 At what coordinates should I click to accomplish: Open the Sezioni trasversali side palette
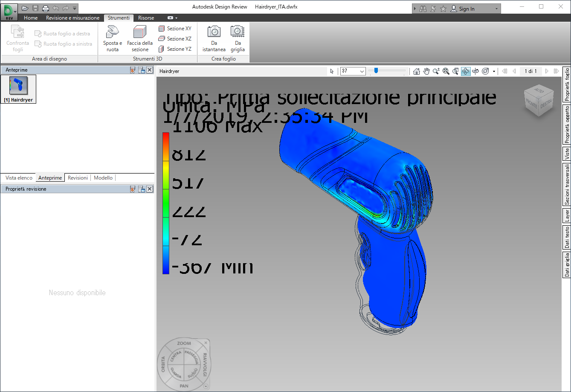[x=567, y=185]
